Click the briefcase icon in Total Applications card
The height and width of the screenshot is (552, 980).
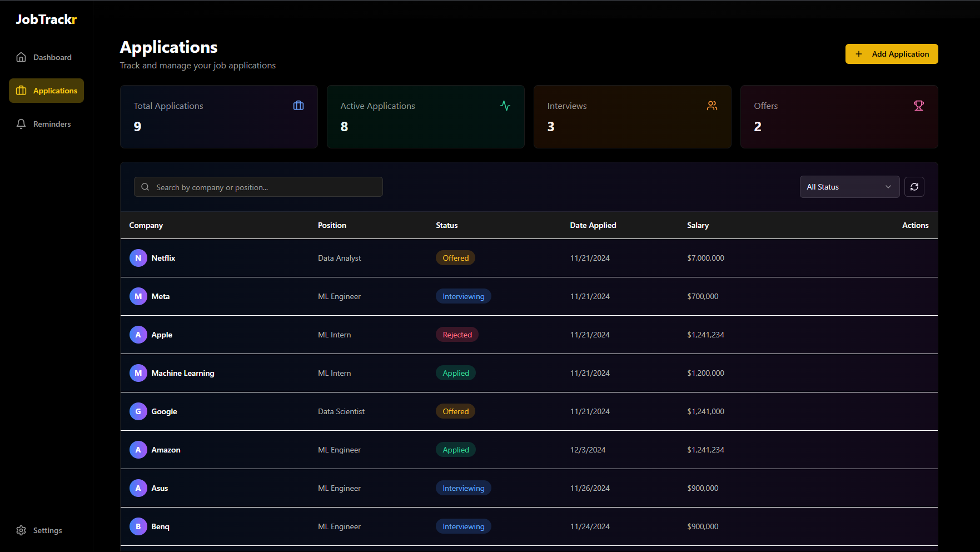pyautogui.click(x=299, y=106)
